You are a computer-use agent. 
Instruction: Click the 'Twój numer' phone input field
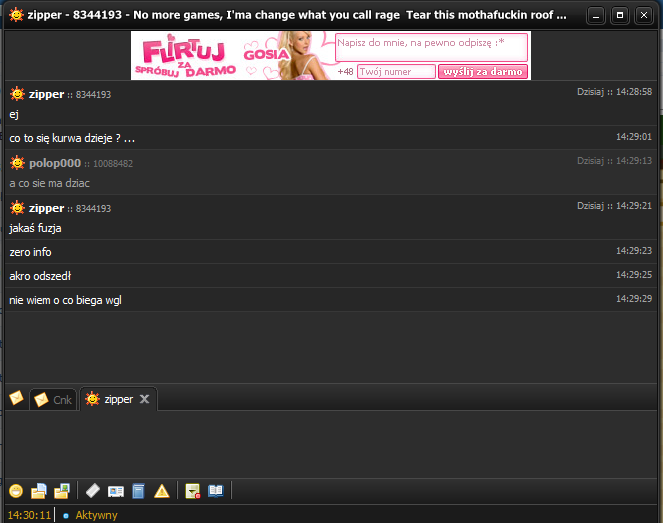coord(396,72)
